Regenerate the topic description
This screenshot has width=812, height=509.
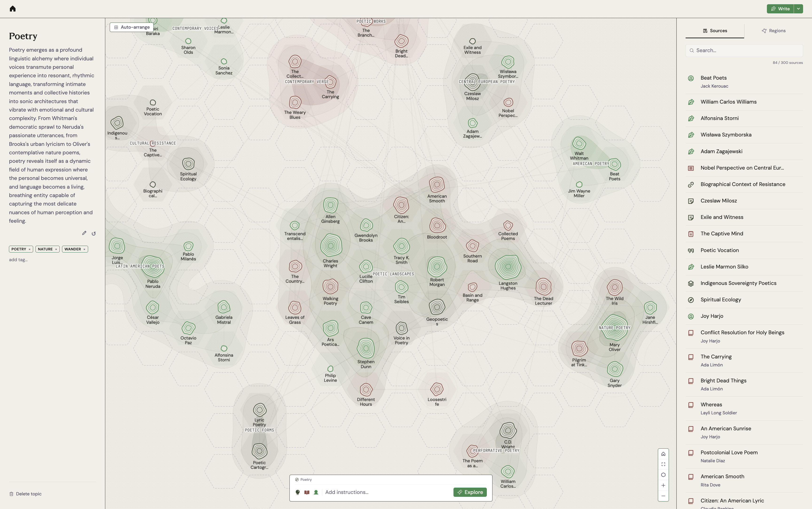pyautogui.click(x=94, y=233)
